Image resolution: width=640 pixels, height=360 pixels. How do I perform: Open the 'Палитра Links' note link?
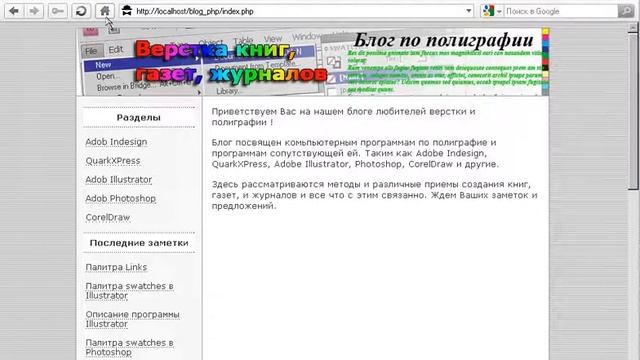[116, 267]
